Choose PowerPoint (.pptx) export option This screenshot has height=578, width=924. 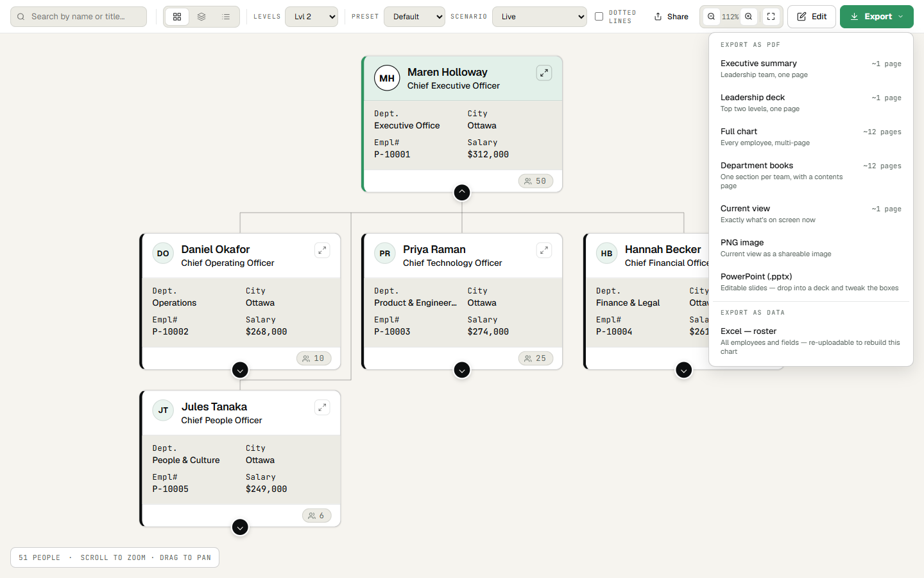pyautogui.click(x=811, y=282)
